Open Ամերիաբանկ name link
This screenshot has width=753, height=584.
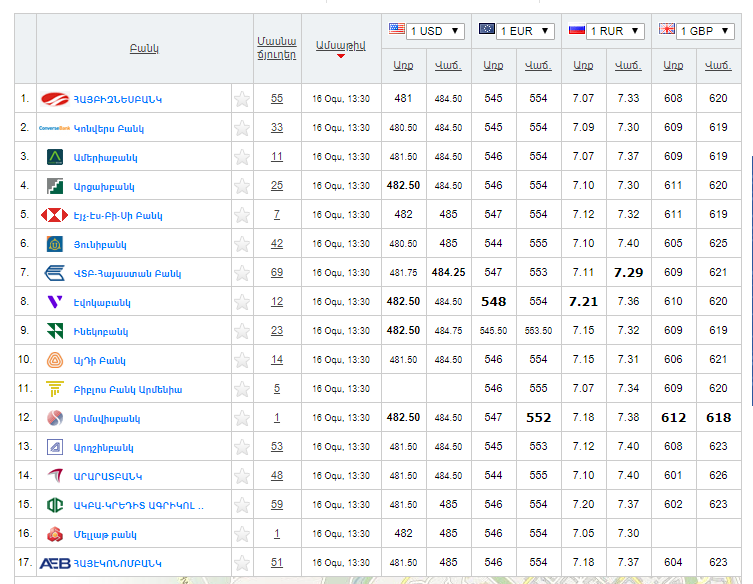105,158
